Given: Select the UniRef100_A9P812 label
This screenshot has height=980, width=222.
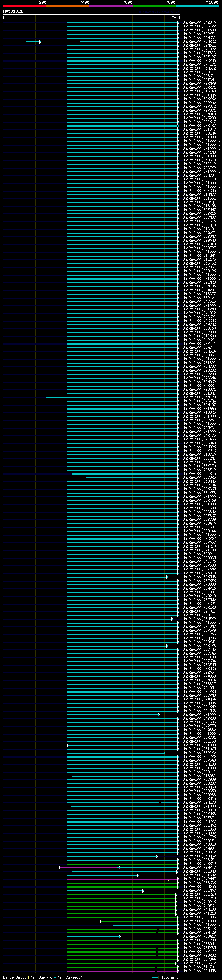Looking at the screenshot, I should 199,106.
